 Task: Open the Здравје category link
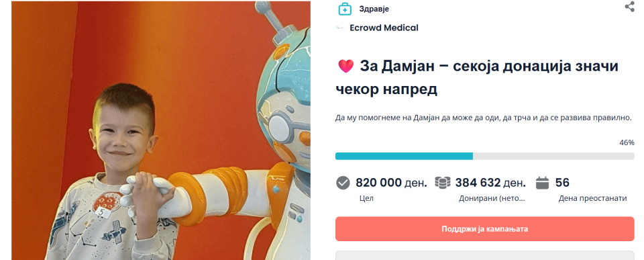coord(374,9)
